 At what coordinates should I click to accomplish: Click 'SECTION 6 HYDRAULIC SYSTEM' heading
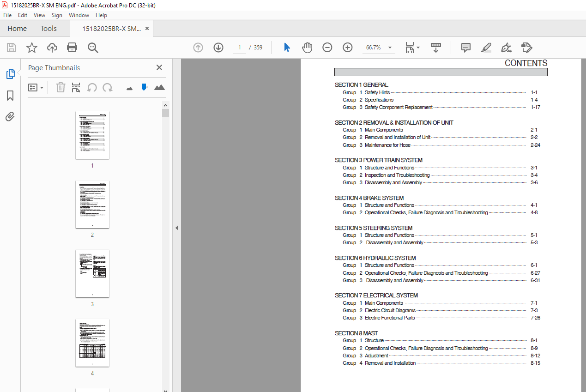pos(375,258)
